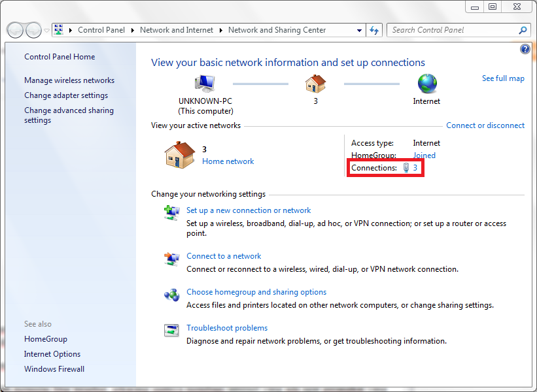Expand the arrow before Control Panel breadcrumb
Screen dimensions: 537x392
[71, 30]
